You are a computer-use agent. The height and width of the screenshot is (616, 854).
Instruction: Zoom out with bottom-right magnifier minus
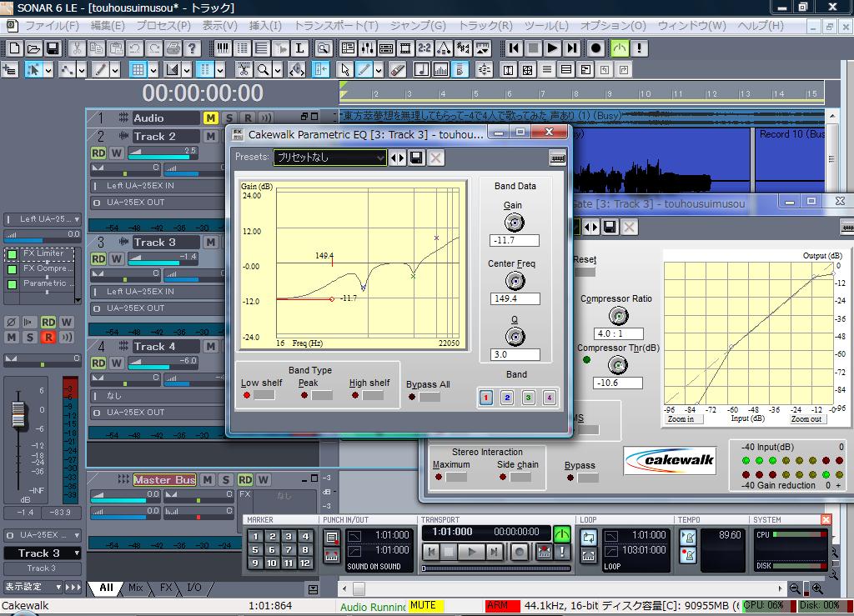pos(795,588)
